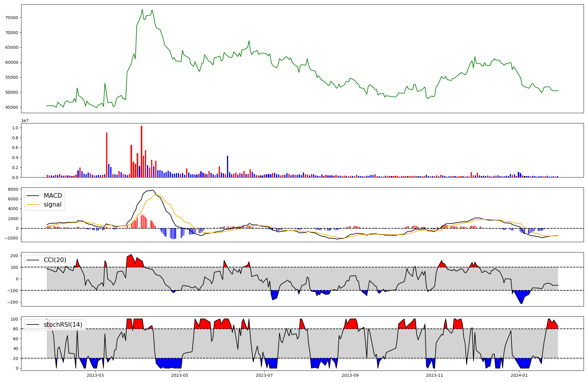Click the CCI(20) legend entry

coord(55,260)
